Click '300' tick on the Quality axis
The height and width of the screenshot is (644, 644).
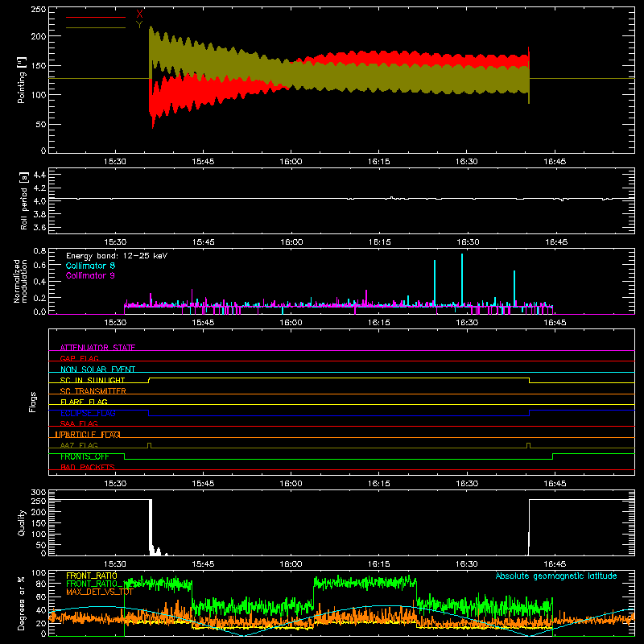coord(39,492)
